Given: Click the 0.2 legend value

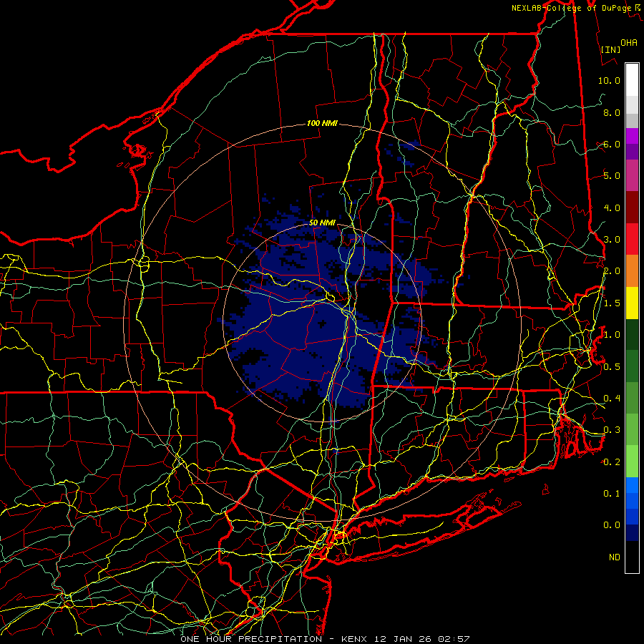Looking at the screenshot, I should tap(612, 462).
